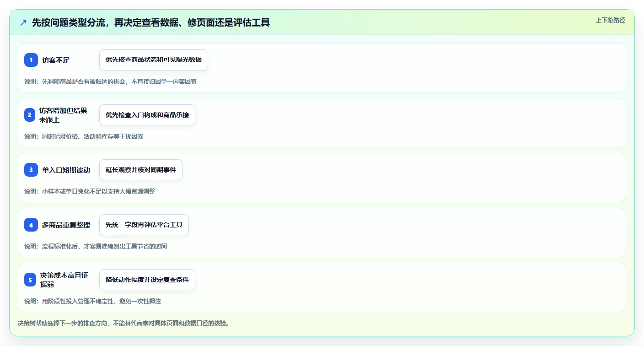The height and width of the screenshot is (346, 644).
Task: Select the 优先核查商品状态和可见曝光数据 action button
Action: coord(154,60)
